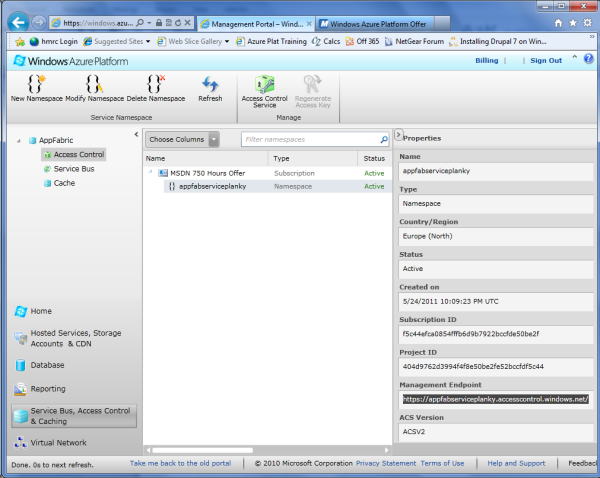Open Web Slice Gallery dropdown arrow
The image size is (600, 478).
tap(227, 41)
